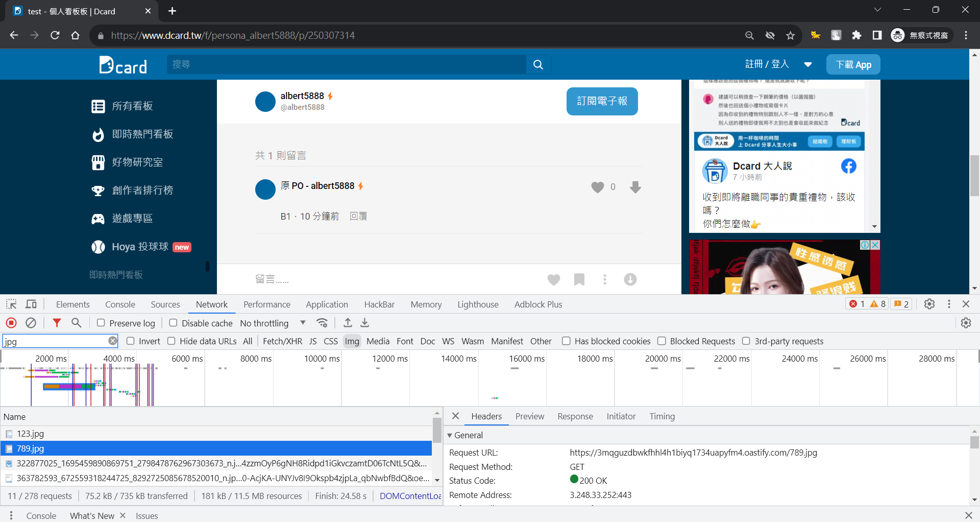Check Has blocked cookies
This screenshot has height=522, width=980.
click(566, 341)
